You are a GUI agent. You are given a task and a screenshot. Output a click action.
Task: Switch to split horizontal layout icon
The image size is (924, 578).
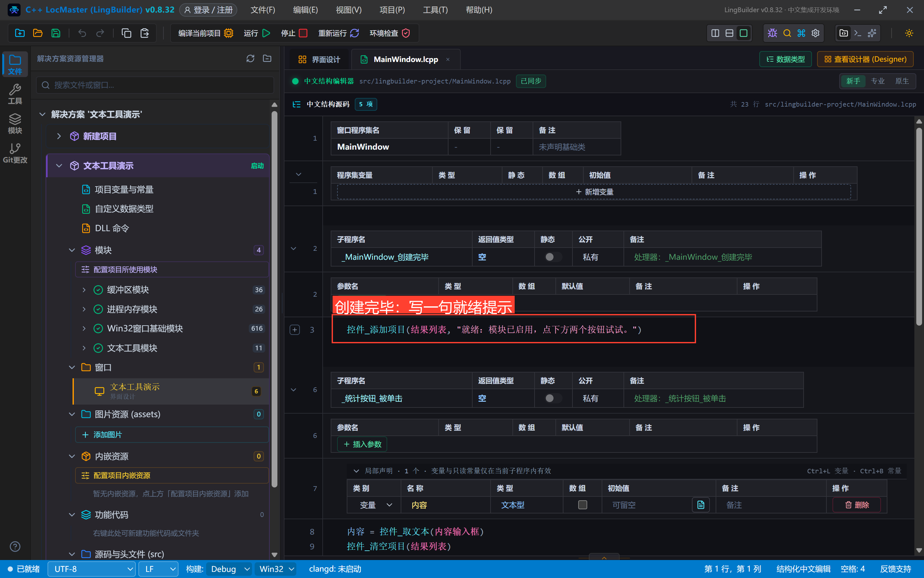click(x=729, y=33)
